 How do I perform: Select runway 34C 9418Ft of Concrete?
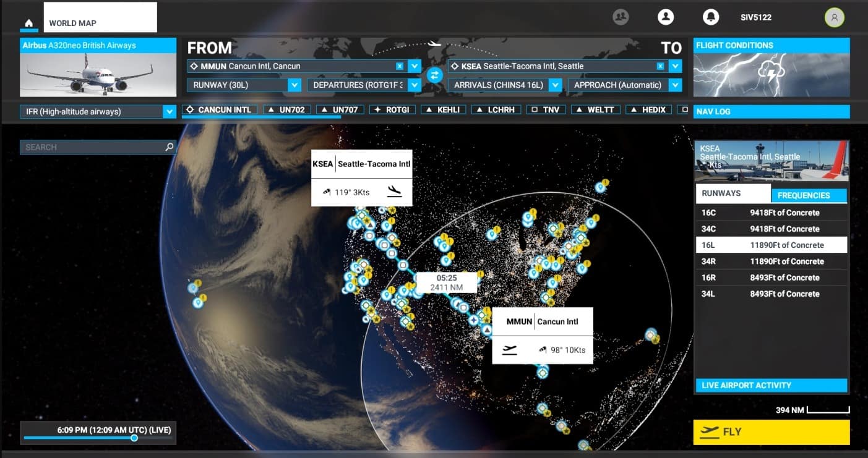point(771,229)
